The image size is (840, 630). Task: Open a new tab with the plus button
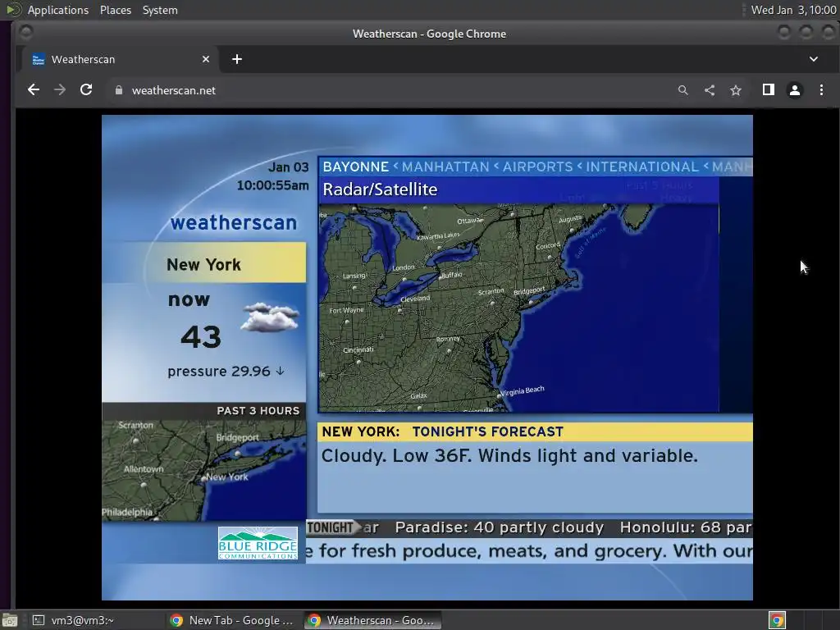(x=237, y=59)
